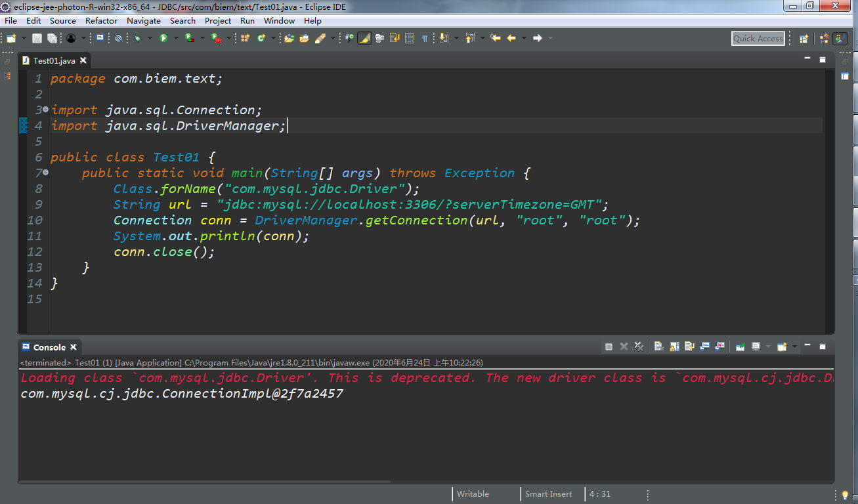This screenshot has height=504, width=858.
Task: Click the Open Type icon
Action: [289, 38]
